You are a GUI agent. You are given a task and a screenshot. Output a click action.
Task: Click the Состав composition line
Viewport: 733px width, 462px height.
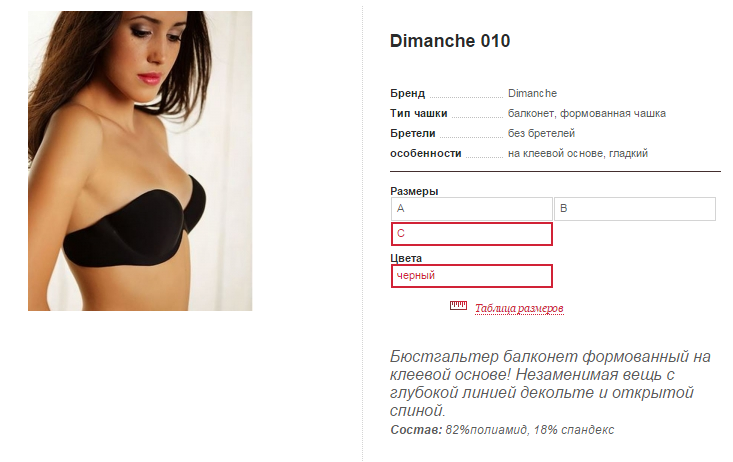pyautogui.click(x=502, y=430)
